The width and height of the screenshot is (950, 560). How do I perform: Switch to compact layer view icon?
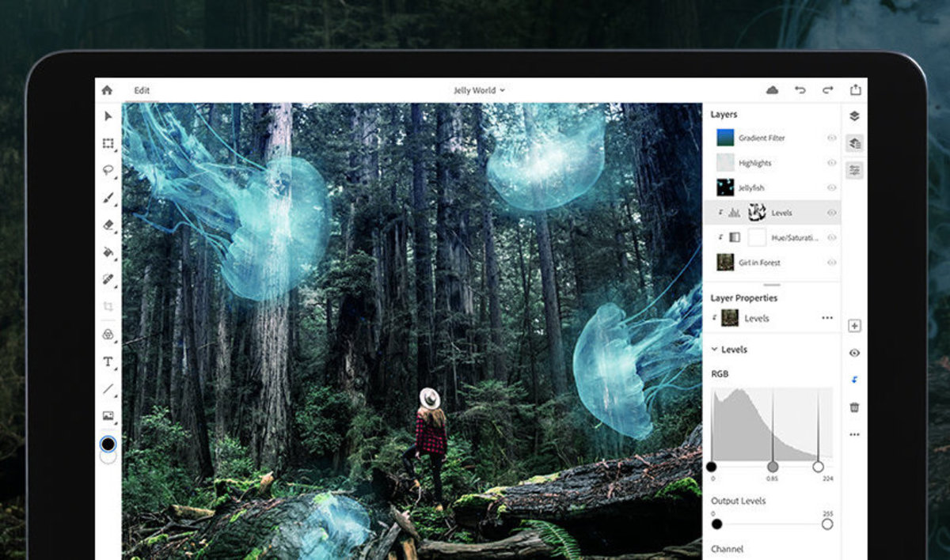[x=854, y=116]
